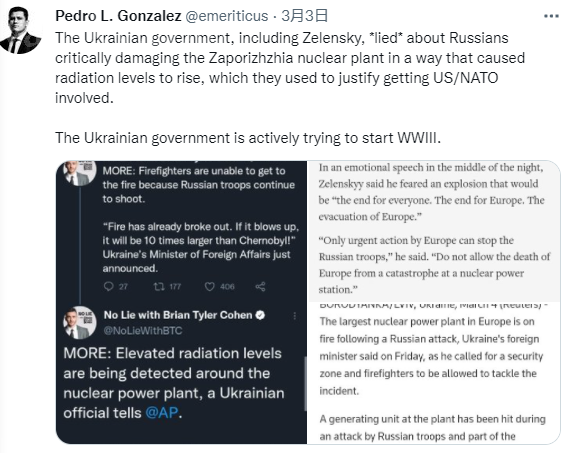Open the Reuters nuclear plant fire article image

point(433,373)
